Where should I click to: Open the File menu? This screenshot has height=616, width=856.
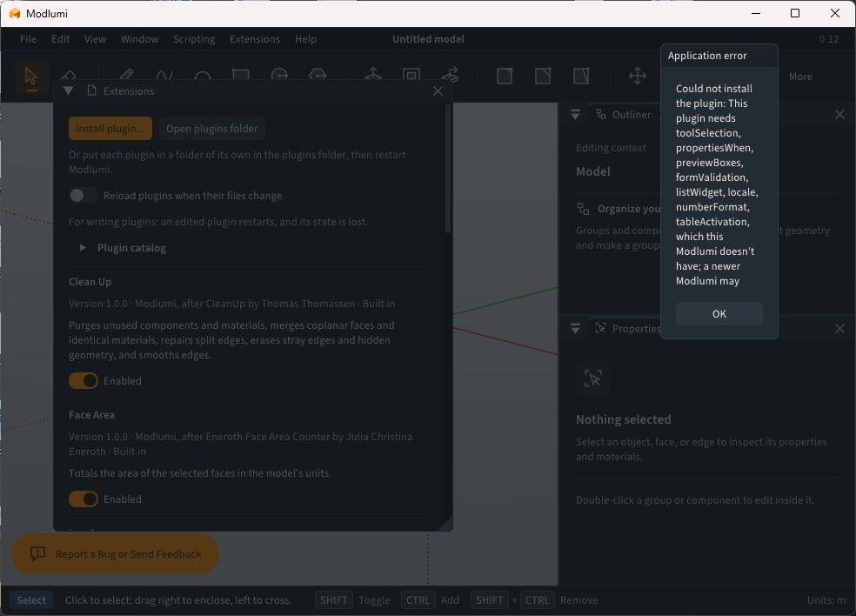click(x=29, y=39)
